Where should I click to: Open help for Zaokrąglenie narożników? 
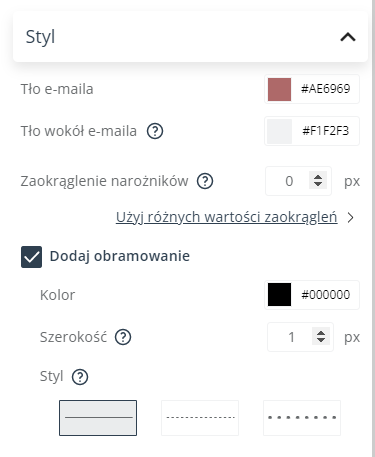pyautogui.click(x=205, y=181)
